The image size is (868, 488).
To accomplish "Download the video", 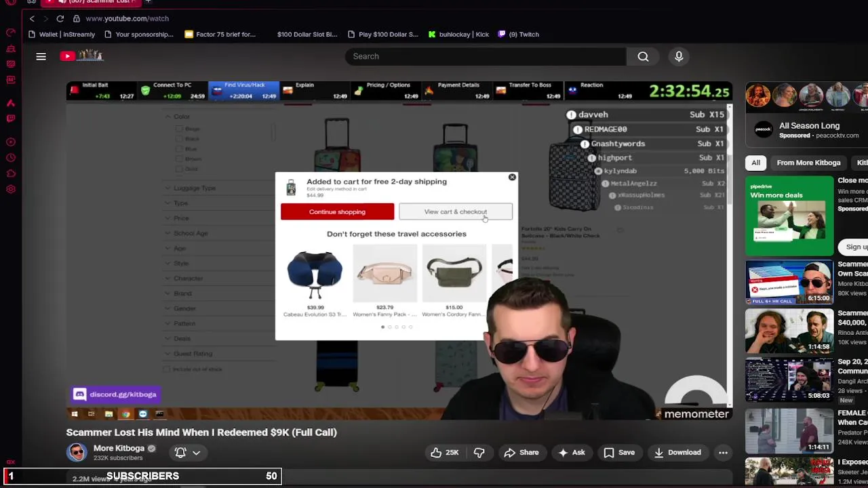I will click(x=677, y=452).
